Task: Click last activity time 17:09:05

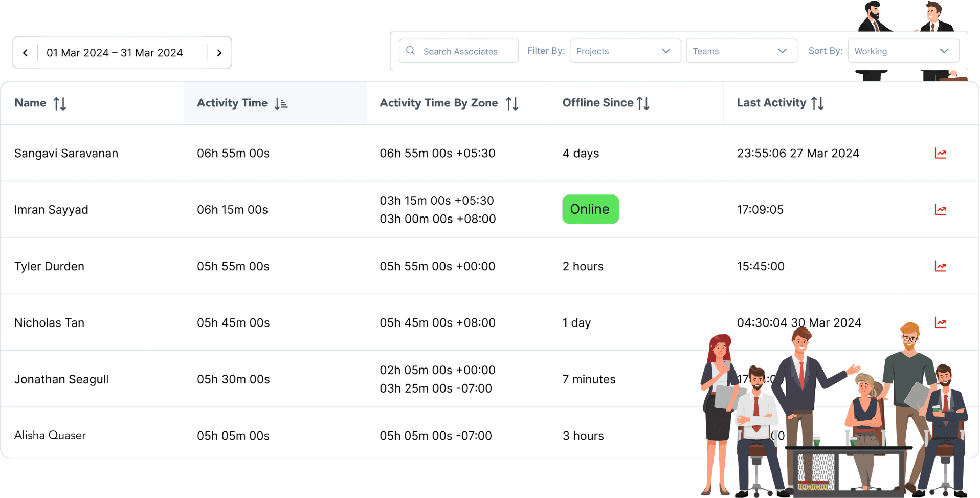Action: pos(760,209)
